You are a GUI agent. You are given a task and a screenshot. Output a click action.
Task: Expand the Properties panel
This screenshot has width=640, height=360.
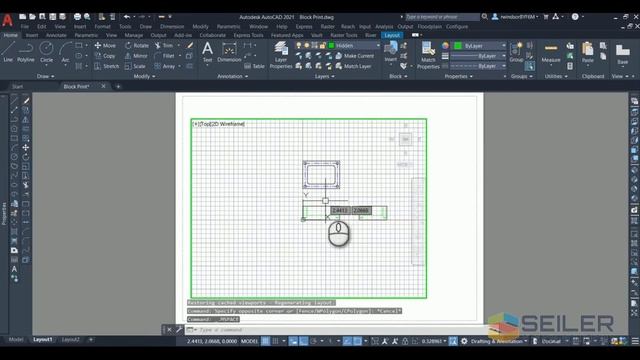coord(458,76)
